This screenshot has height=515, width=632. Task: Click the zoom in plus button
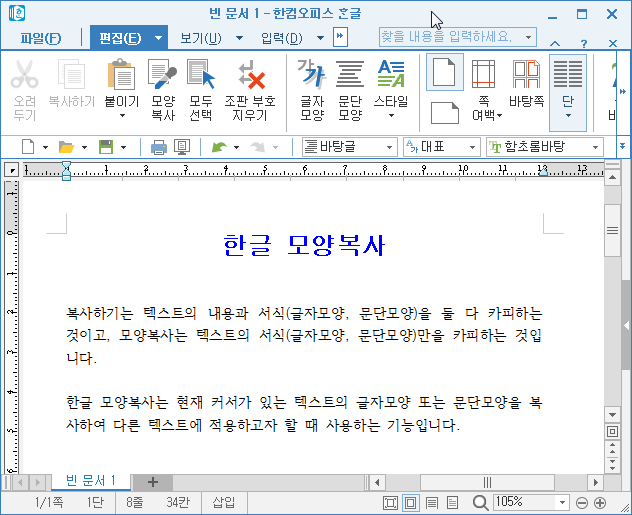(x=600, y=503)
